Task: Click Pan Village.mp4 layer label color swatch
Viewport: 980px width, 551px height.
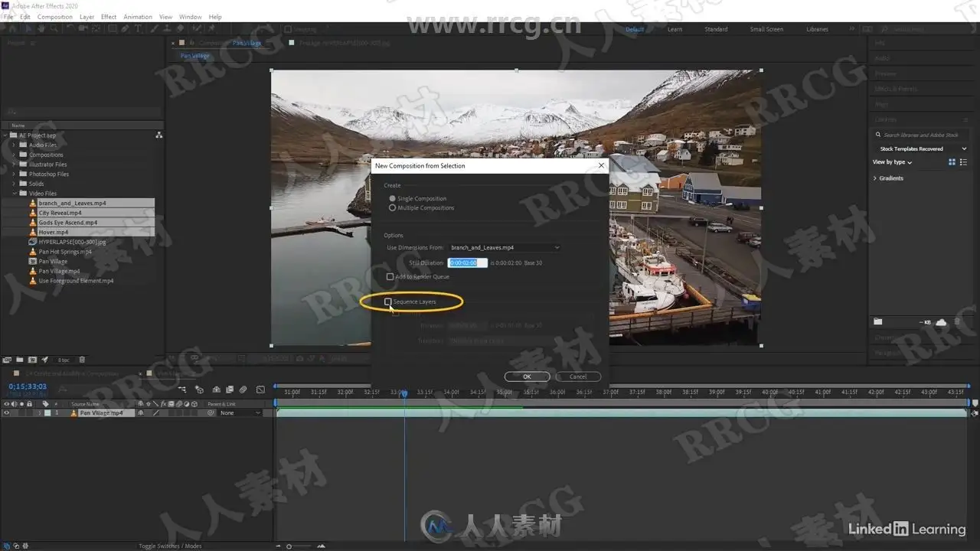Action: (x=47, y=412)
